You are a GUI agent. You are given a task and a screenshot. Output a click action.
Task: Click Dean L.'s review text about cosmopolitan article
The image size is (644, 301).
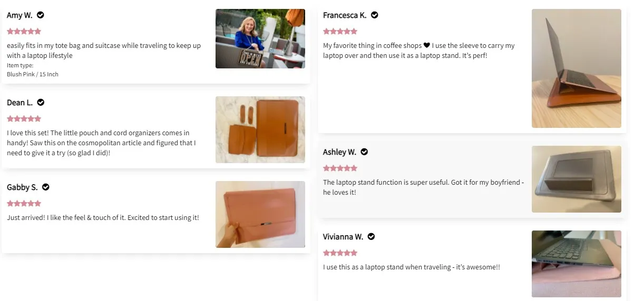click(101, 143)
